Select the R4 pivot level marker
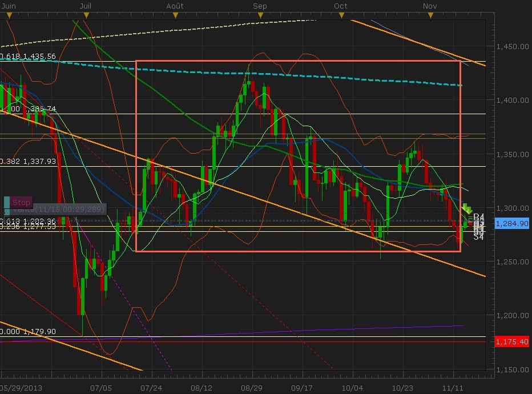Screen dimensions: 532x394 pos(479,218)
